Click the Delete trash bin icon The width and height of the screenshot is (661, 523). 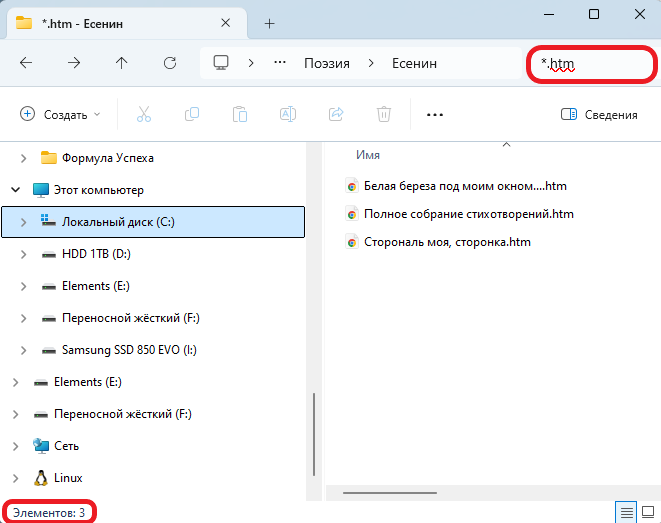point(384,115)
